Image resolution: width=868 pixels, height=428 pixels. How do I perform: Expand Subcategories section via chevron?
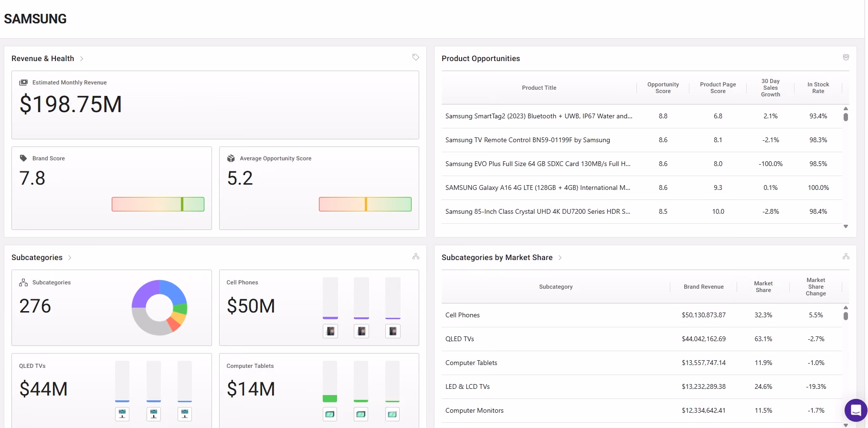coord(70,258)
